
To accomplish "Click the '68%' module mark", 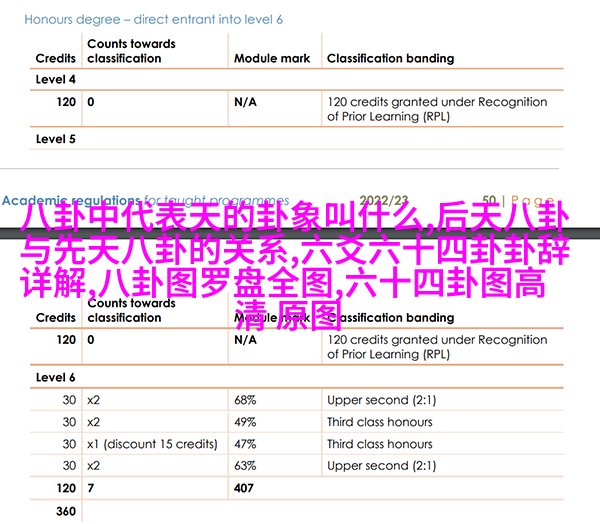I will (245, 400).
